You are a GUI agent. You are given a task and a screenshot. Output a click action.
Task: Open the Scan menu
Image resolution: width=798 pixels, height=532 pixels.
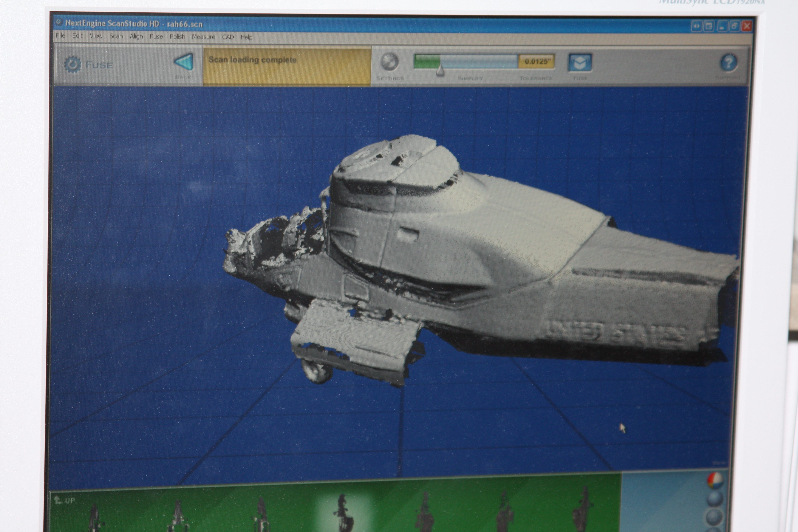[x=116, y=36]
